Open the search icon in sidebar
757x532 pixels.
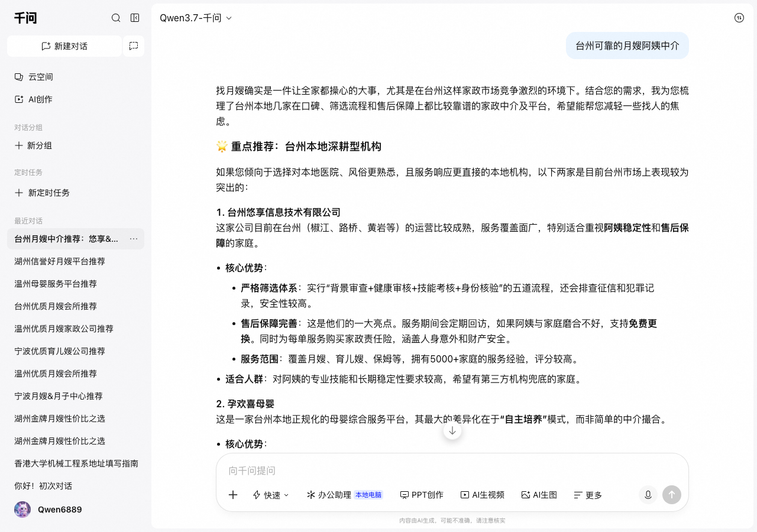[x=116, y=18]
